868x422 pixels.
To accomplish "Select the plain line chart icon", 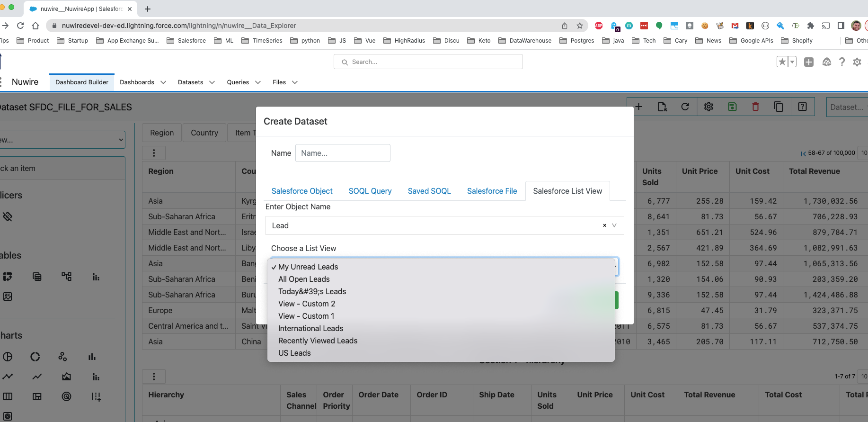I will pyautogui.click(x=37, y=377).
